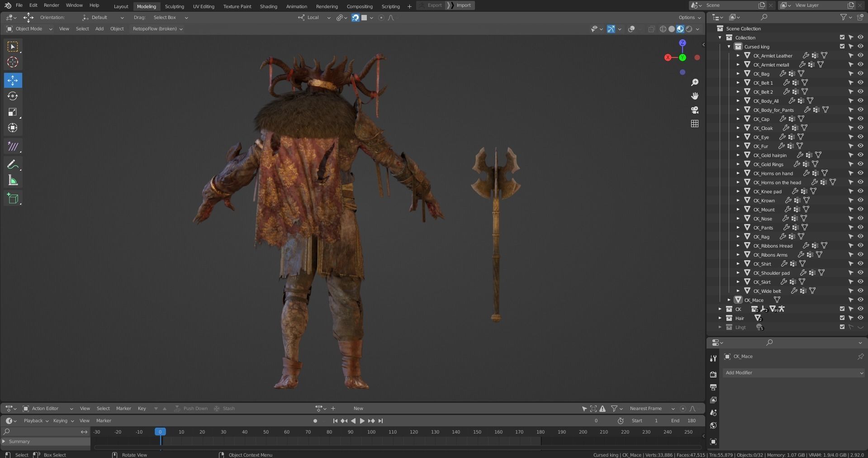This screenshot has height=458, width=868.
Task: Toggle proportional editing in the header
Action: (381, 18)
